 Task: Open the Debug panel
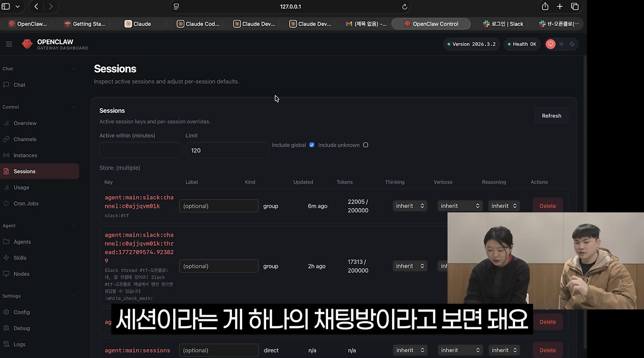(22, 328)
